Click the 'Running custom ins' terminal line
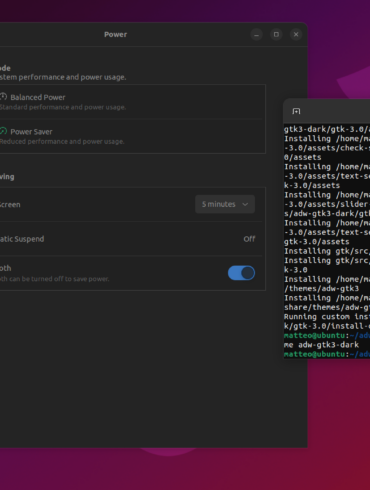Image resolution: width=370 pixels, height=490 pixels. [x=327, y=317]
